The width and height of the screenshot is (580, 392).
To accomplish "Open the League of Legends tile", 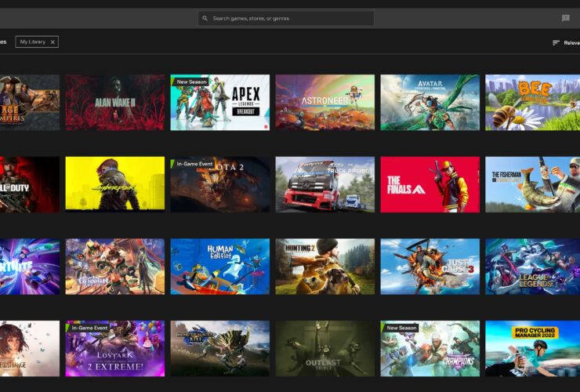I will (533, 267).
